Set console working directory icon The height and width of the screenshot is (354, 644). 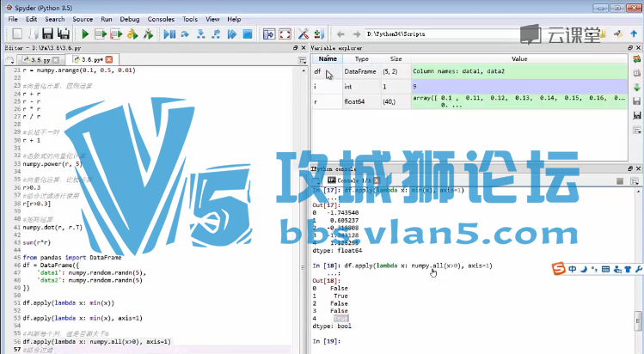pos(618,34)
